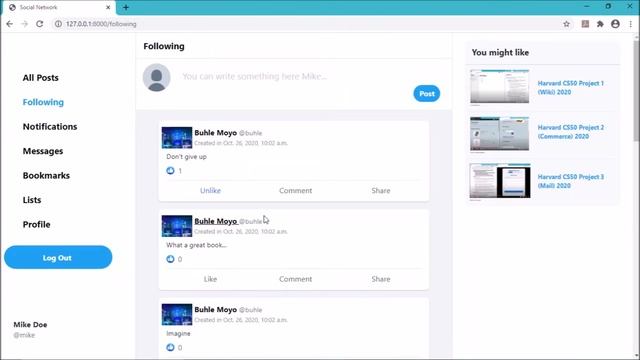Click the thumbs-up icon on "Imagine" post
This screenshot has width=640, height=360.
[x=170, y=348]
